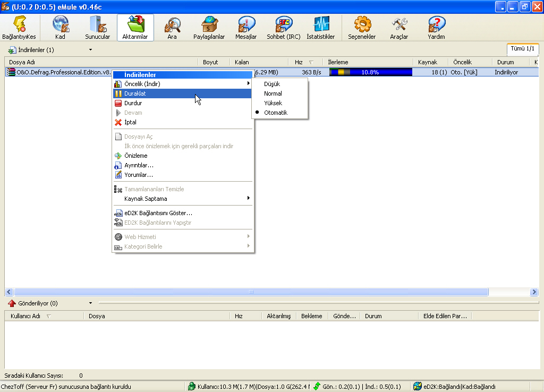Click the Öncelik priority chart icon
Image resolution: width=544 pixels, height=392 pixels.
click(x=118, y=84)
